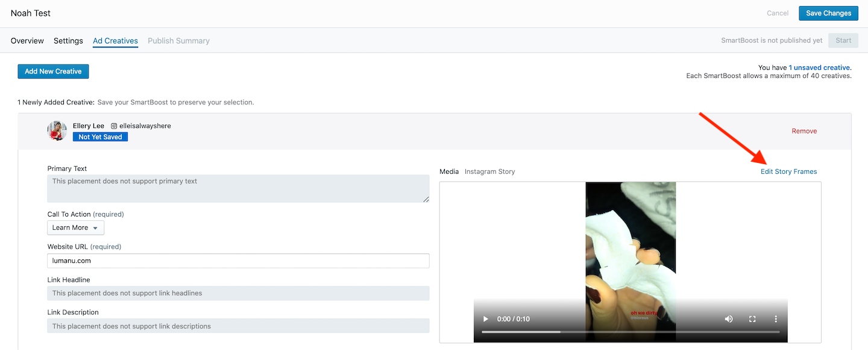Click the Not Yet Saved badge
Viewport: 868px width, 350px height.
point(100,137)
